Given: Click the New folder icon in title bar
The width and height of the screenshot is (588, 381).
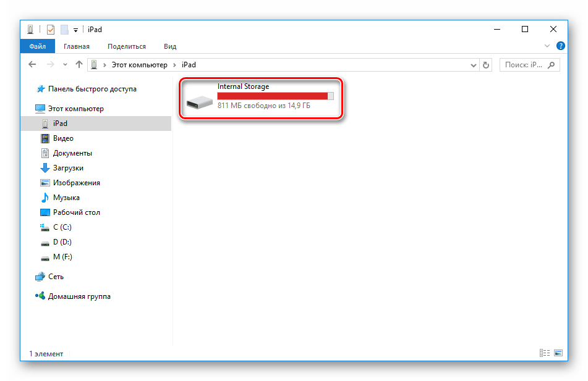Looking at the screenshot, I should (x=64, y=29).
